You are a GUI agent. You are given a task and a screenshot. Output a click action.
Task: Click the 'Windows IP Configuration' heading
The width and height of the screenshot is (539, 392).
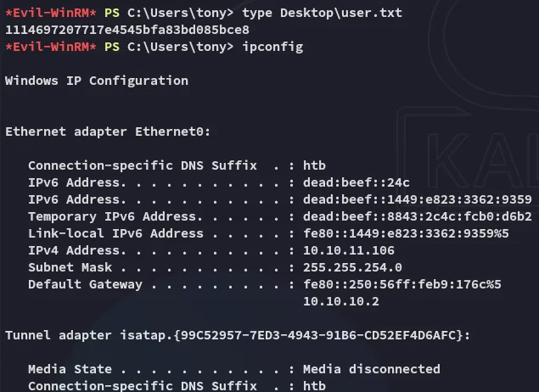click(x=97, y=81)
